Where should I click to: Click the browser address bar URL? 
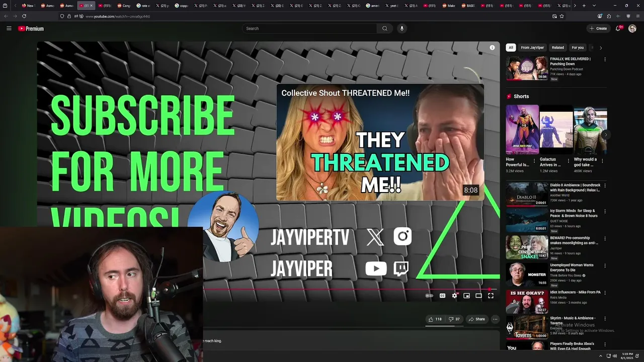tap(118, 16)
